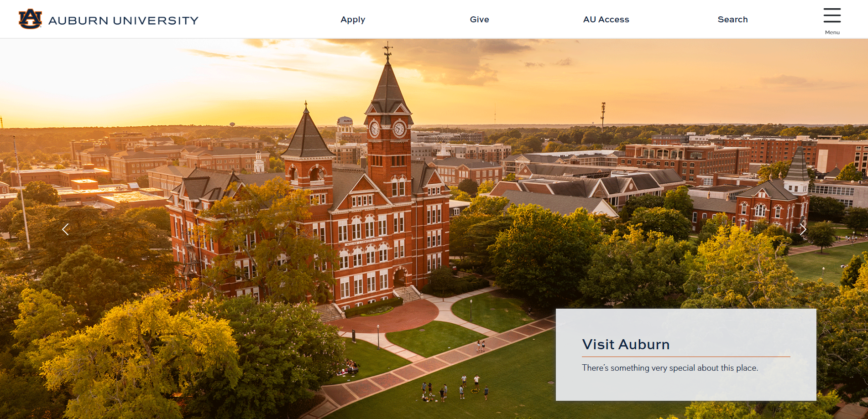The image size is (868, 419).
Task: Open the AU Access portal
Action: (606, 20)
